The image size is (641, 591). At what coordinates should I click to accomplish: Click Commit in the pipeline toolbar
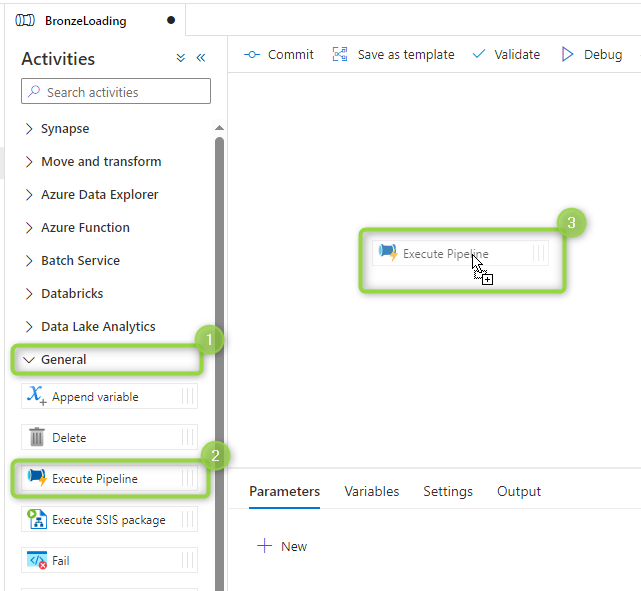[x=279, y=54]
